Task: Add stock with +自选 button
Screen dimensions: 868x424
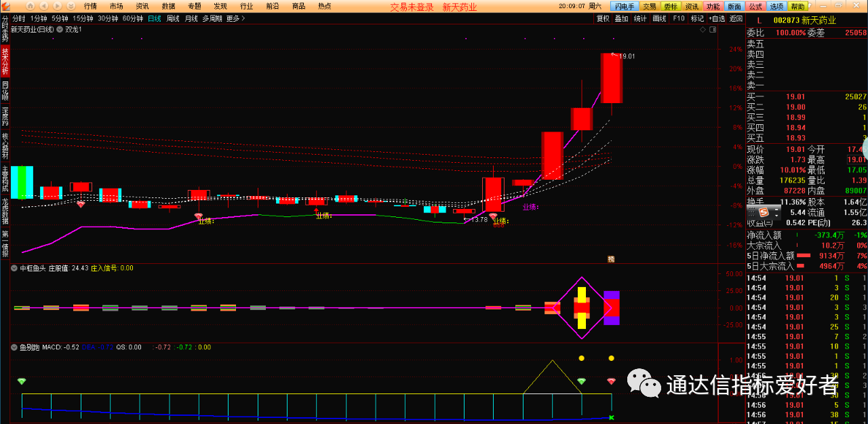Action: (717, 18)
